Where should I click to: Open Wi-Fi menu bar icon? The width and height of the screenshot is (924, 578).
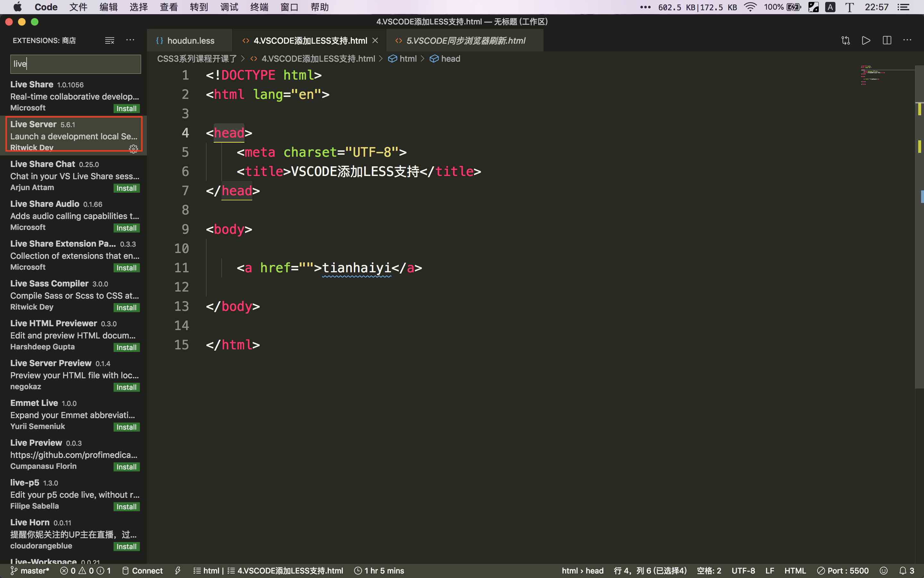point(750,7)
